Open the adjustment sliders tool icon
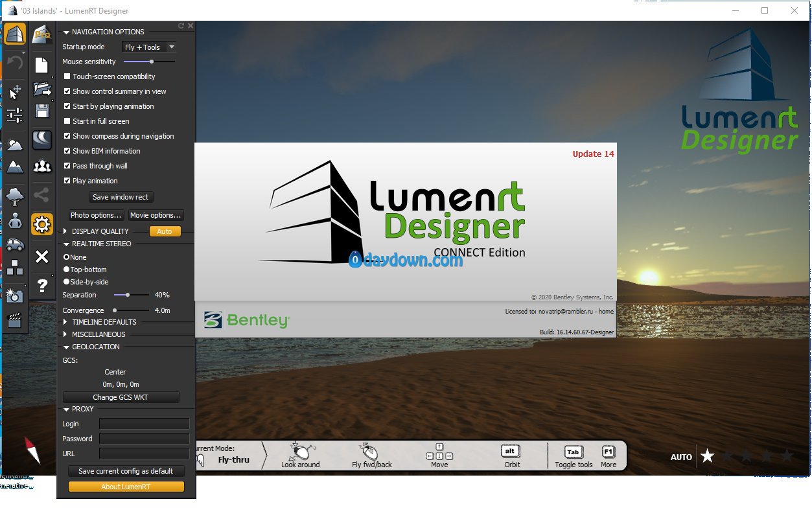Image resolution: width=812 pixels, height=519 pixels. point(14,115)
